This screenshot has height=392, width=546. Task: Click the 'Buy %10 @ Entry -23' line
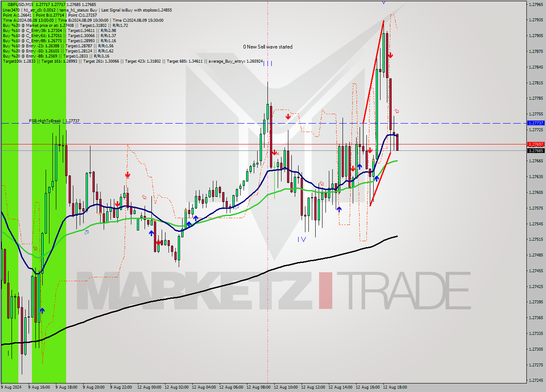click(58, 46)
